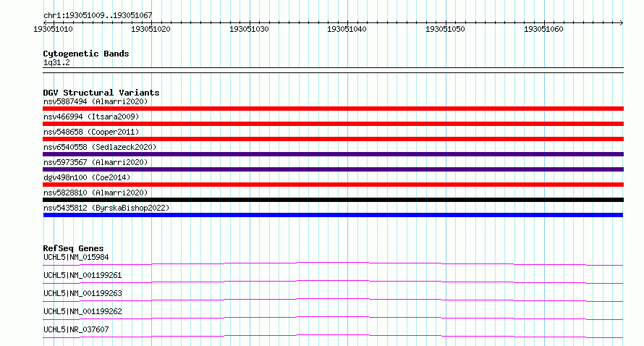Image resolution: width=644 pixels, height=346 pixels.
Task: Click the red bar under nsv466994
Action: [333, 124]
